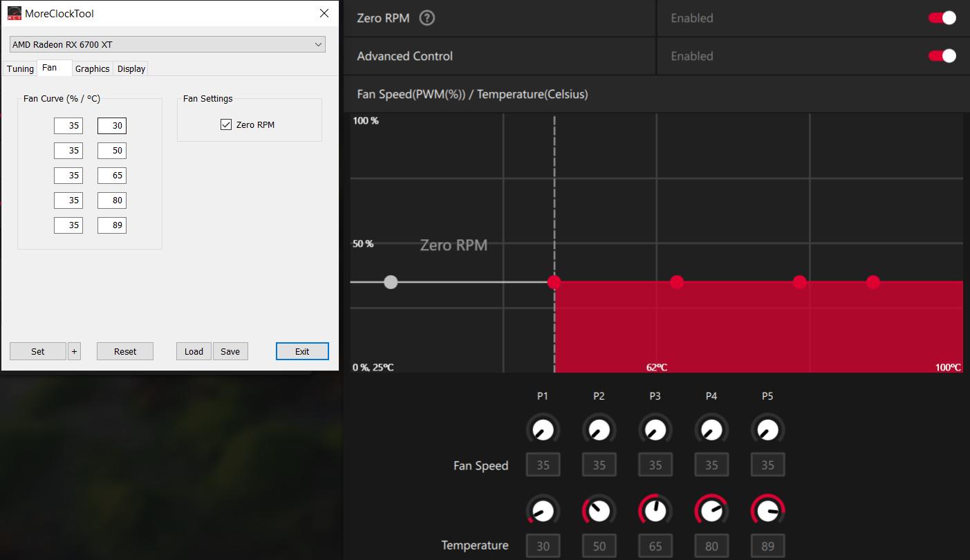Click the P5 Fan Speed value box in Radeon
This screenshot has height=560, width=970.
(x=767, y=465)
